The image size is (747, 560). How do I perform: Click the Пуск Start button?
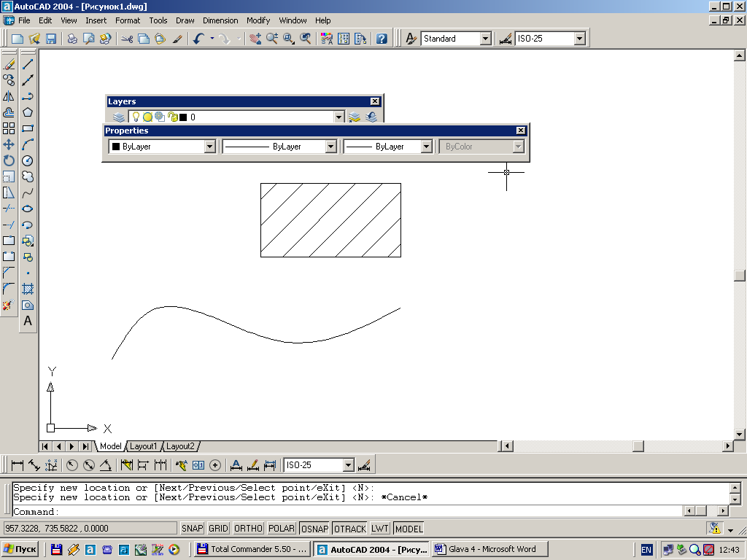(20, 549)
